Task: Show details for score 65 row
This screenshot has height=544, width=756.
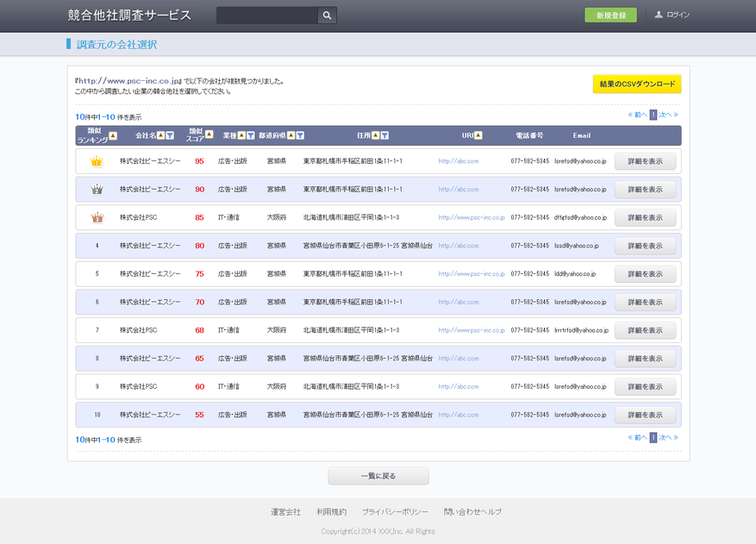Action: (645, 359)
